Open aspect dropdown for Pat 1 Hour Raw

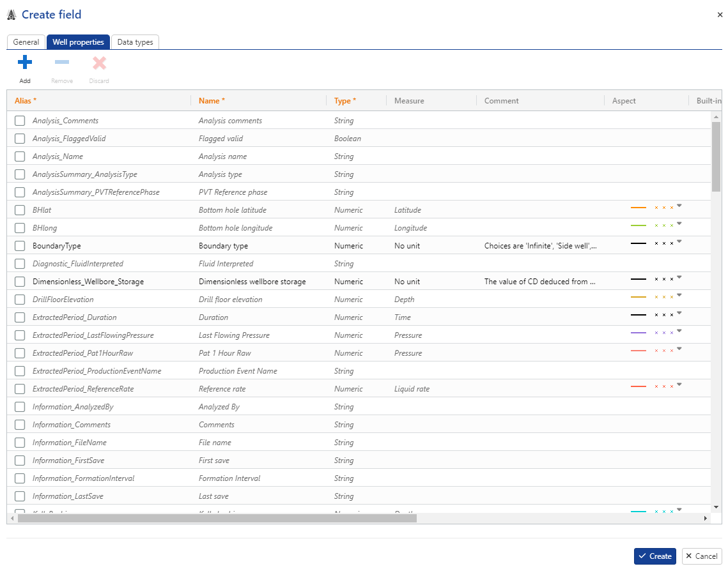point(679,348)
